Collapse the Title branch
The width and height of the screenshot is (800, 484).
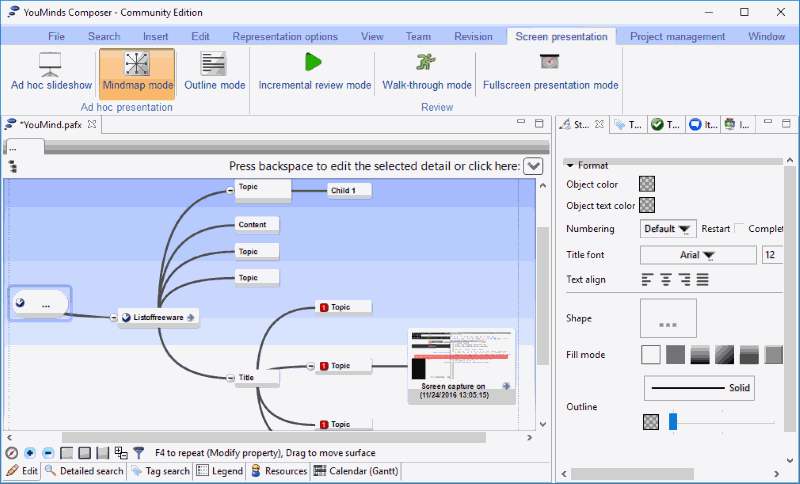230,378
